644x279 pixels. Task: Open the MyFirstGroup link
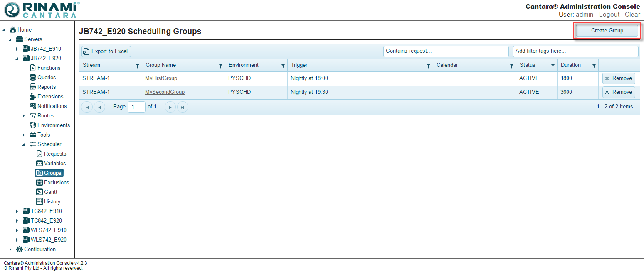[161, 78]
